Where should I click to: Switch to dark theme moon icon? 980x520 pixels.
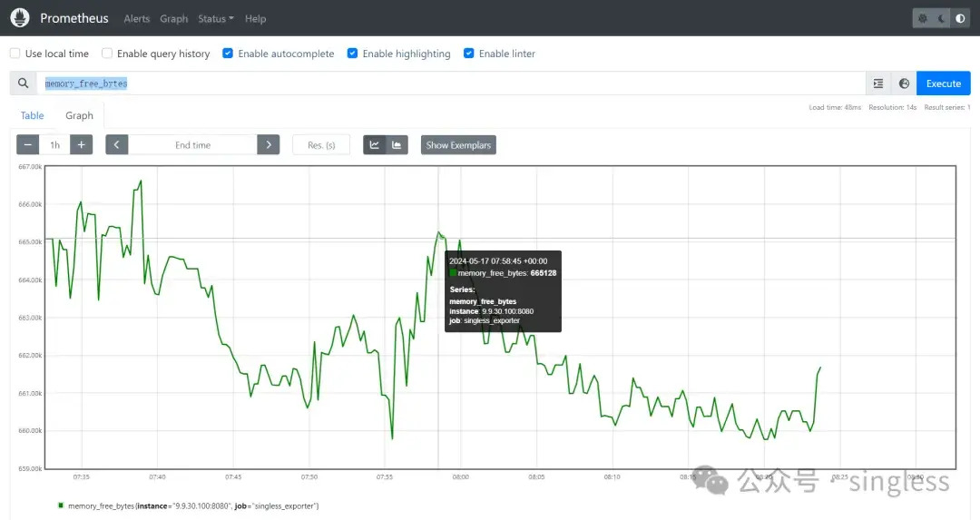tap(941, 18)
